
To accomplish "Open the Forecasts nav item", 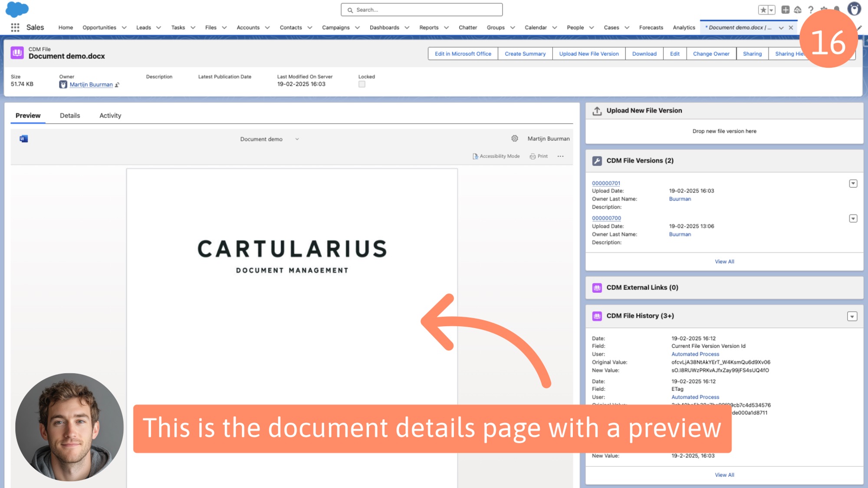I will 651,27.
